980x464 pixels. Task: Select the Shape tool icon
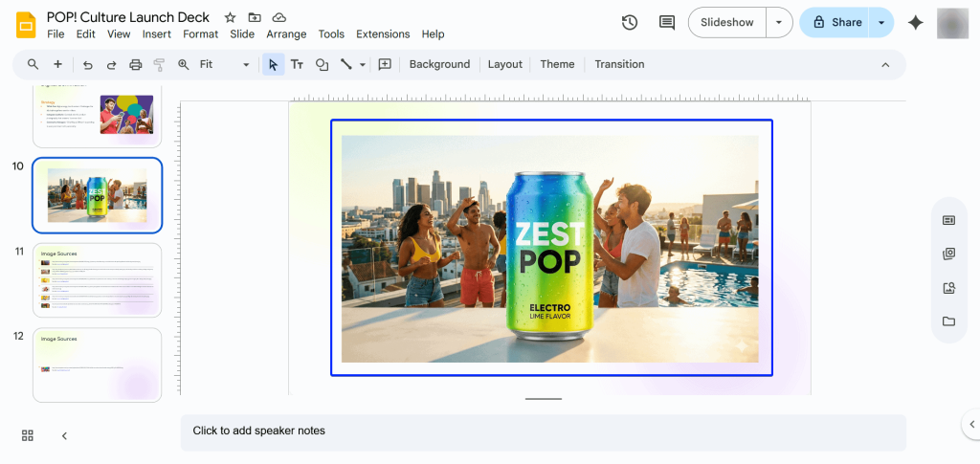point(322,65)
